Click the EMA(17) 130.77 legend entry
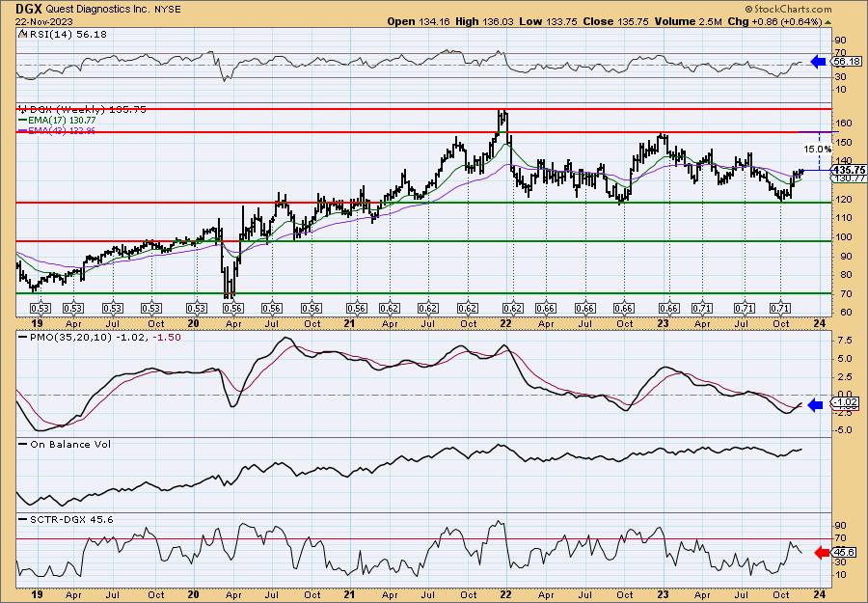This screenshot has height=603, width=868. tap(62, 120)
